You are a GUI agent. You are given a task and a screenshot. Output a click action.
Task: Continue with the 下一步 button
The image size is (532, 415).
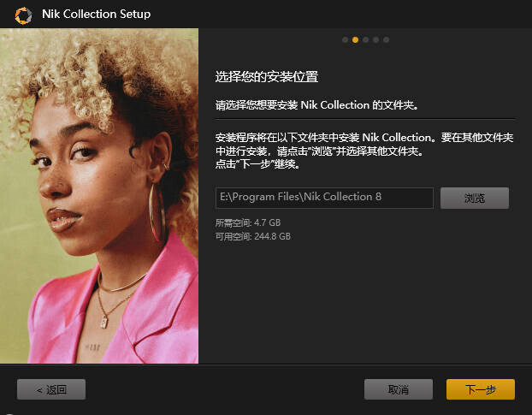[x=481, y=389]
